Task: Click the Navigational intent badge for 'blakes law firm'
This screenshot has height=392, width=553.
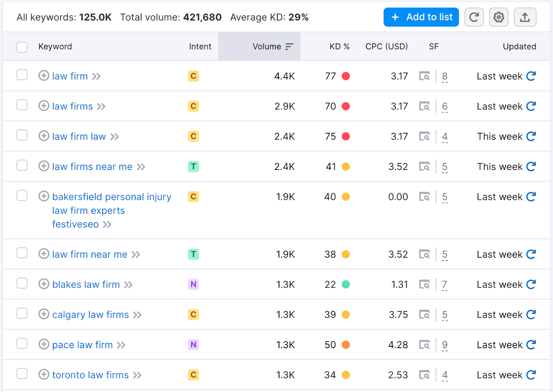Action: (x=194, y=285)
